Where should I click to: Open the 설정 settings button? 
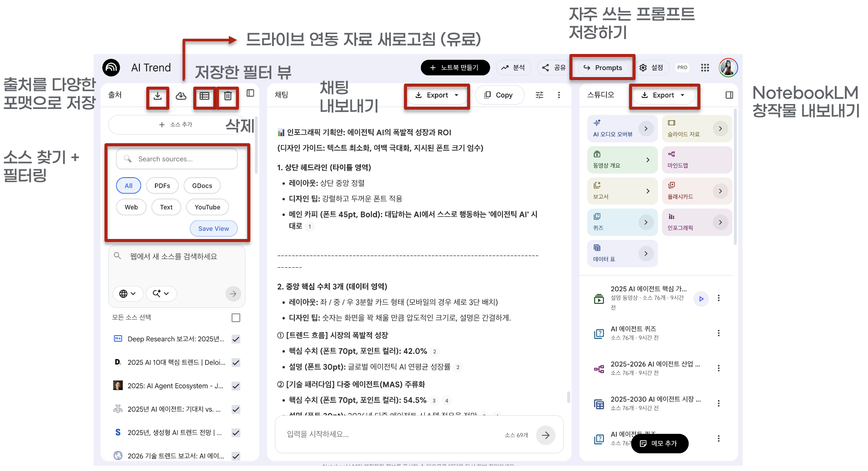coord(651,67)
